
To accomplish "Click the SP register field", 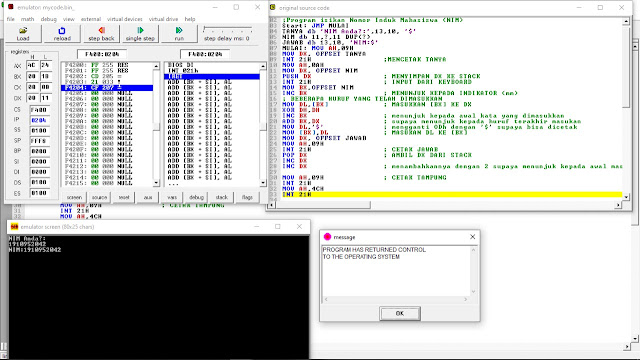I will coord(40,141).
